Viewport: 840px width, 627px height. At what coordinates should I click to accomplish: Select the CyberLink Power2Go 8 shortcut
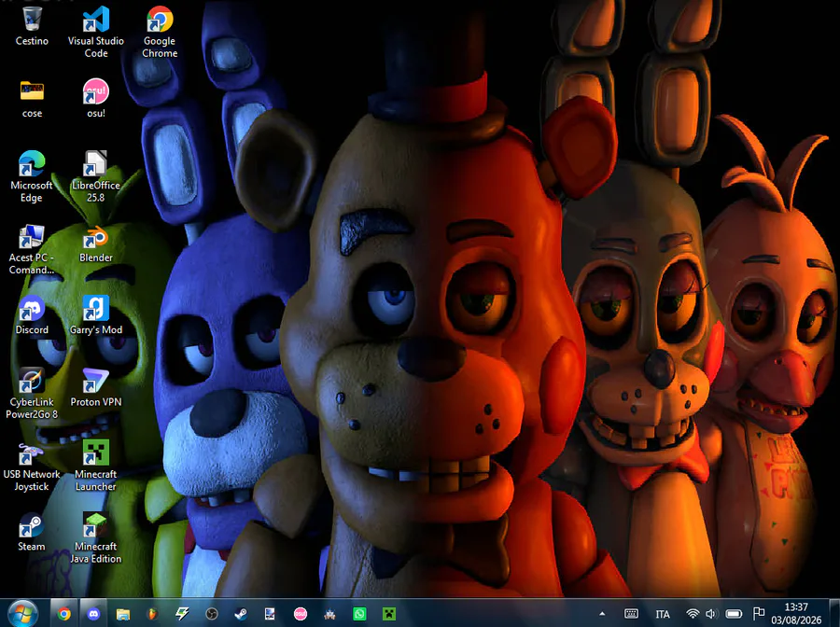[x=32, y=394]
